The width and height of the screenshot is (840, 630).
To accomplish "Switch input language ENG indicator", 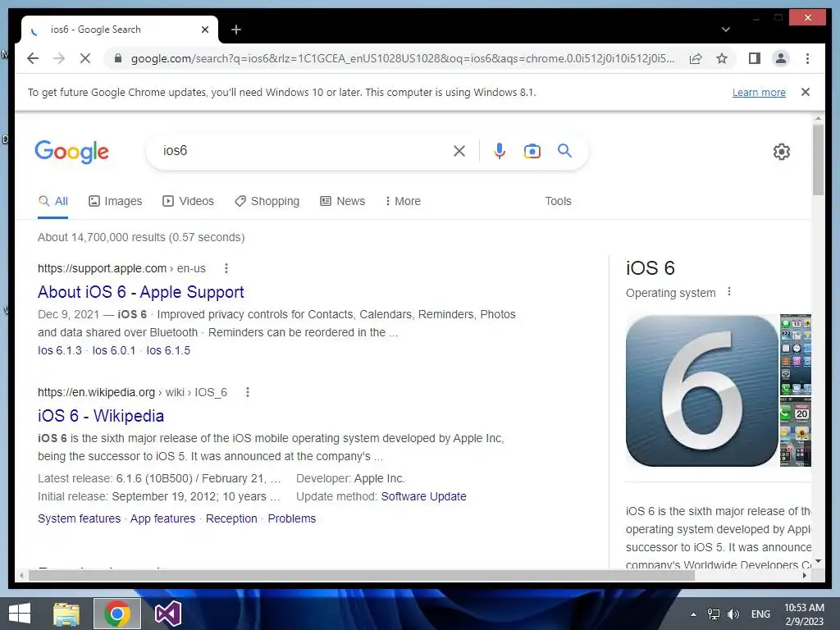I will (x=760, y=614).
